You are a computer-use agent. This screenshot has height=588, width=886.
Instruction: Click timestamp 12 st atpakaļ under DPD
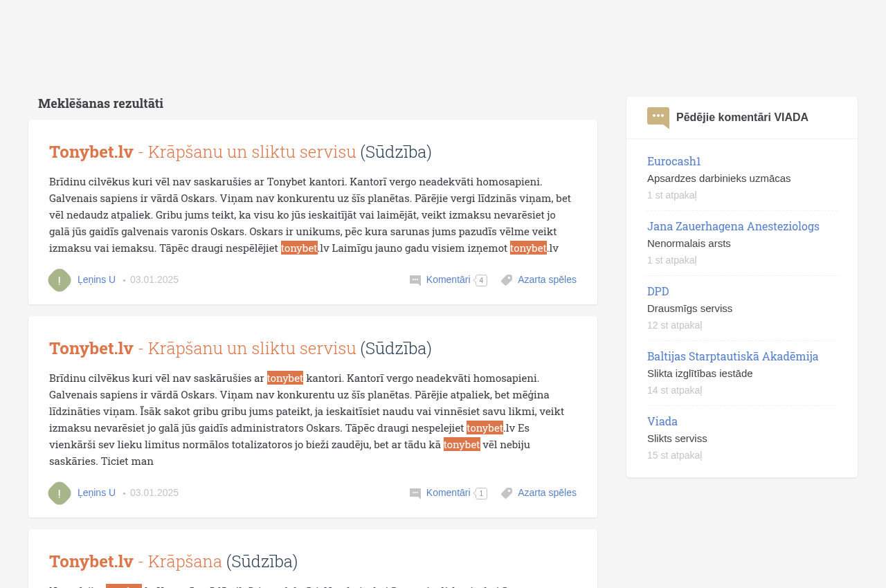point(674,325)
